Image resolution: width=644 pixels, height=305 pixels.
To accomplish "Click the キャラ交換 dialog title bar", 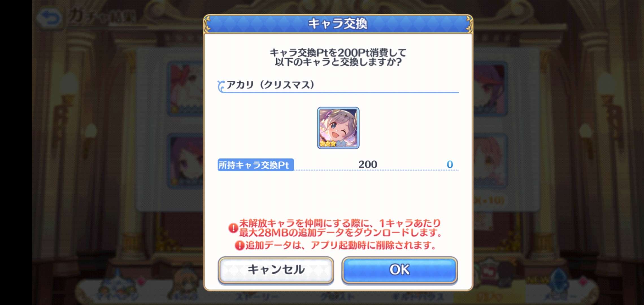I will [338, 24].
